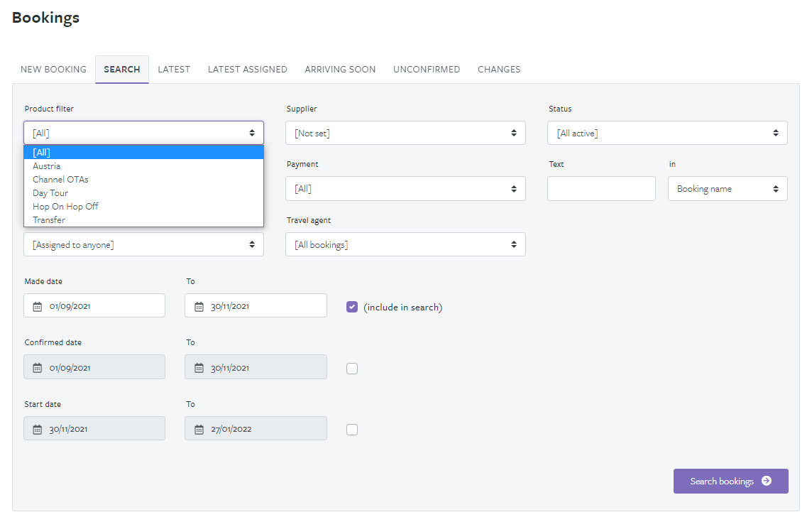Click the arrow icon on Search bookings

767,481
